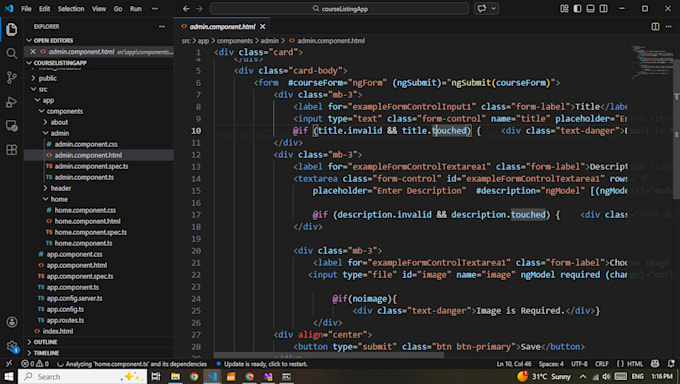Click the admin breadcrumb segment
680x384 pixels.
pos(269,40)
